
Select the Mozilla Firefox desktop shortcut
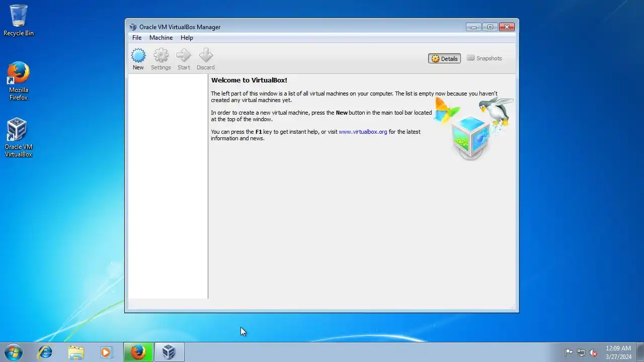[x=19, y=81]
